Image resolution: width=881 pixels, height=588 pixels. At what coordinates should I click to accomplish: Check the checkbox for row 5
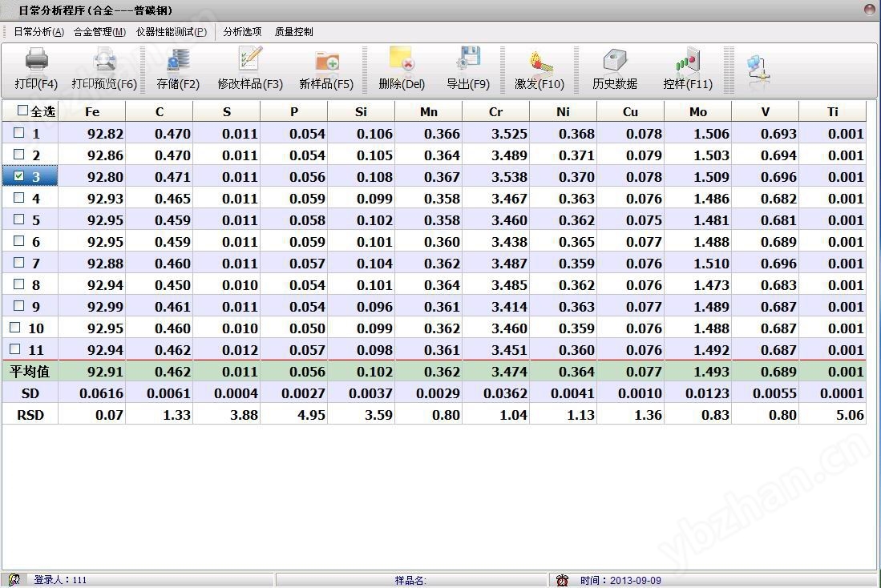click(x=18, y=219)
